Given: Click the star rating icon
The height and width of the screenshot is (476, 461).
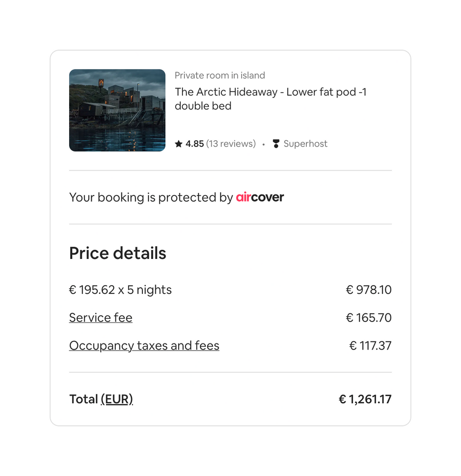Looking at the screenshot, I should [x=180, y=144].
